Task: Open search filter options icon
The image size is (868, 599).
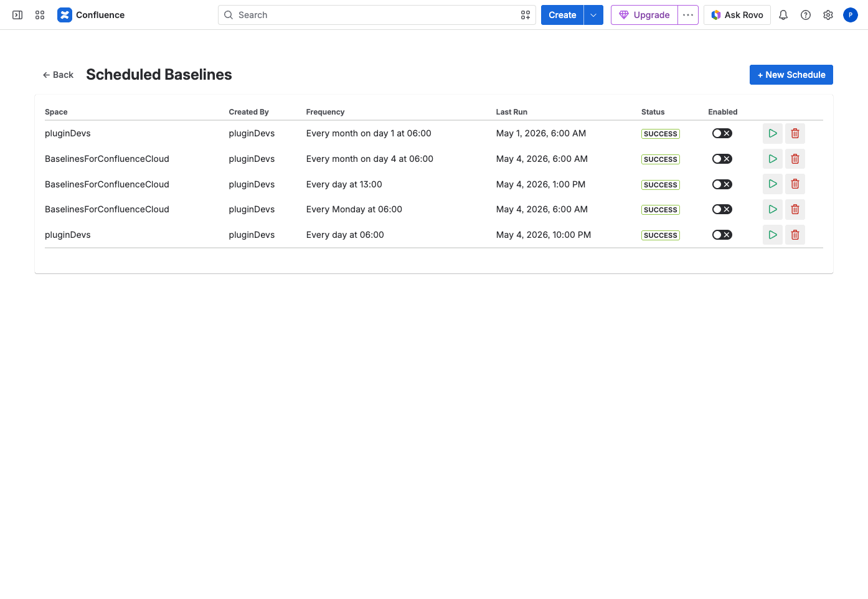Action: (526, 15)
